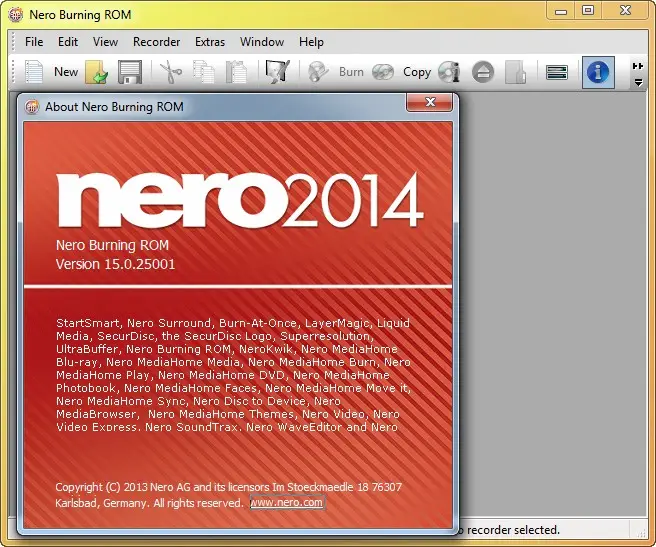
Task: Click the scissors Cut icon
Action: 171,72
